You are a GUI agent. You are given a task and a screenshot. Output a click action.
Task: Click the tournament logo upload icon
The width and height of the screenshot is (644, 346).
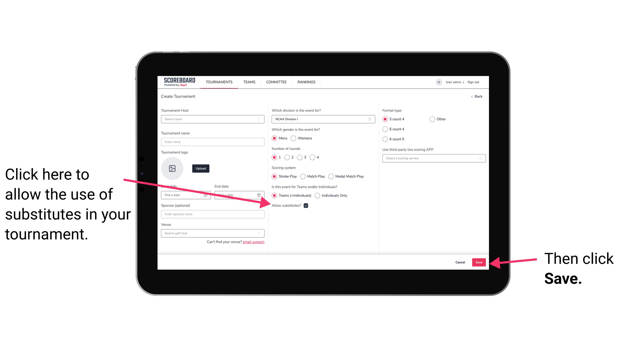pos(172,168)
